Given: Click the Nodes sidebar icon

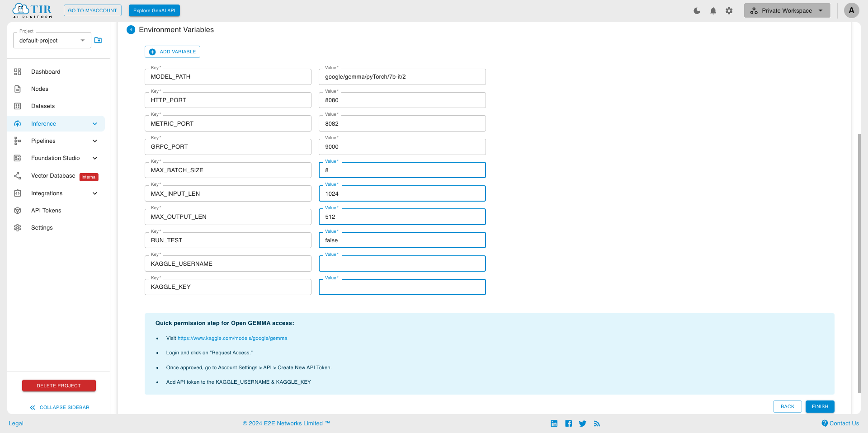Looking at the screenshot, I should 18,89.
